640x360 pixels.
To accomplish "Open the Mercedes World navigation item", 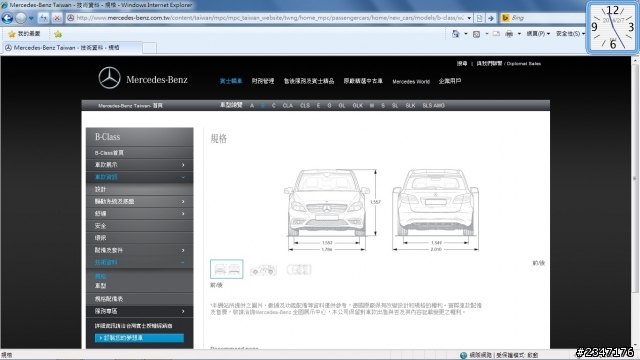I will click(411, 82).
